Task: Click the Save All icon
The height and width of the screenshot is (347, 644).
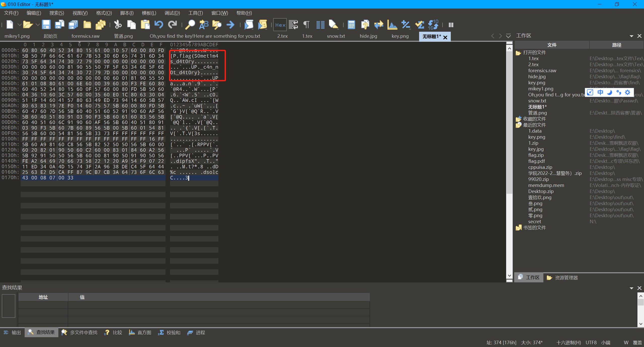Action: click(73, 25)
